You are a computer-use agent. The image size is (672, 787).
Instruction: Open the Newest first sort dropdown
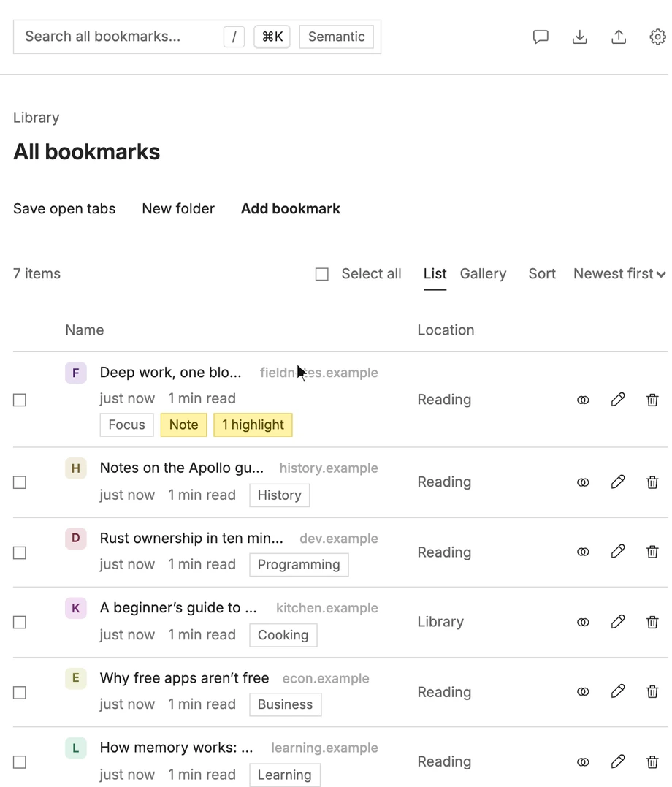[x=620, y=274]
